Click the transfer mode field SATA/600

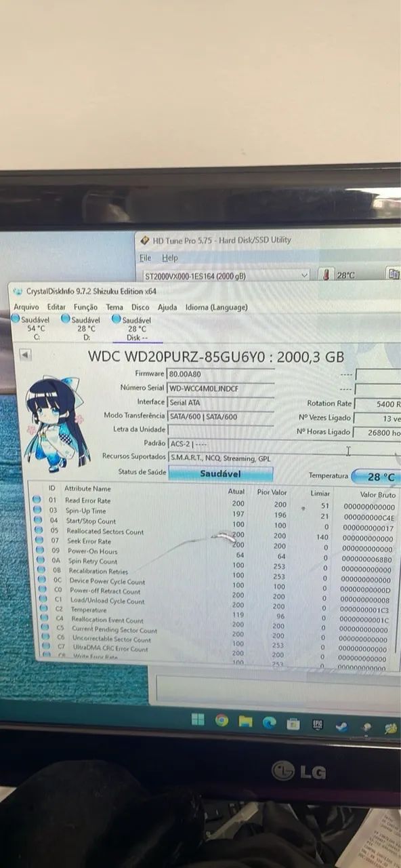220,416
